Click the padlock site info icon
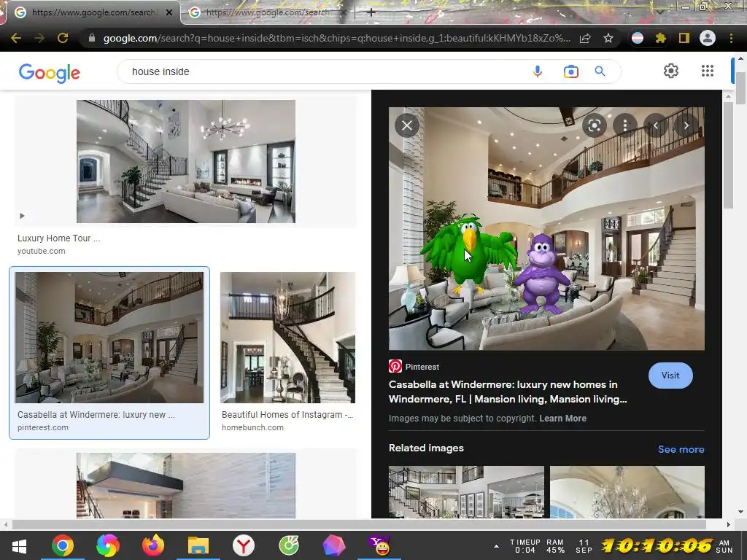747x560 pixels. click(92, 38)
